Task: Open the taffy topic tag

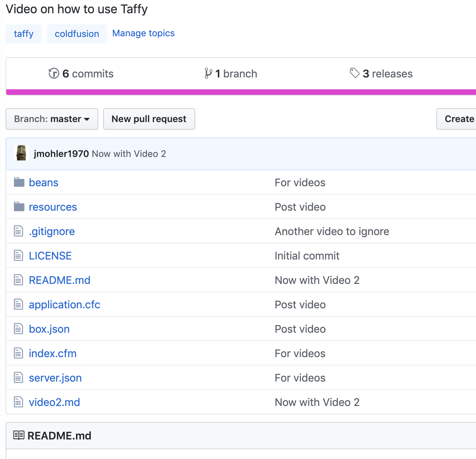Action: pyautogui.click(x=24, y=34)
